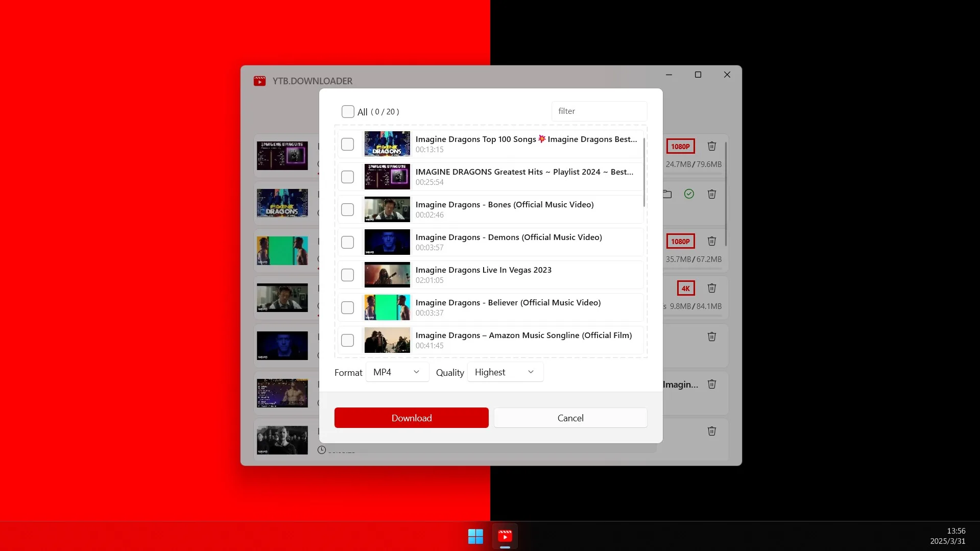Click background Imagine Dragons neon sign thumbnail
This screenshot has height=551, width=980.
click(x=282, y=203)
